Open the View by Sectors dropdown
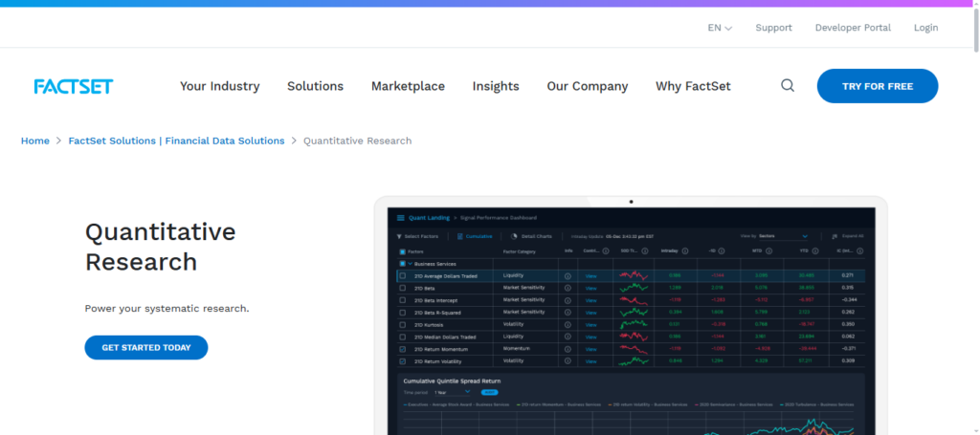The image size is (980, 435). (783, 236)
